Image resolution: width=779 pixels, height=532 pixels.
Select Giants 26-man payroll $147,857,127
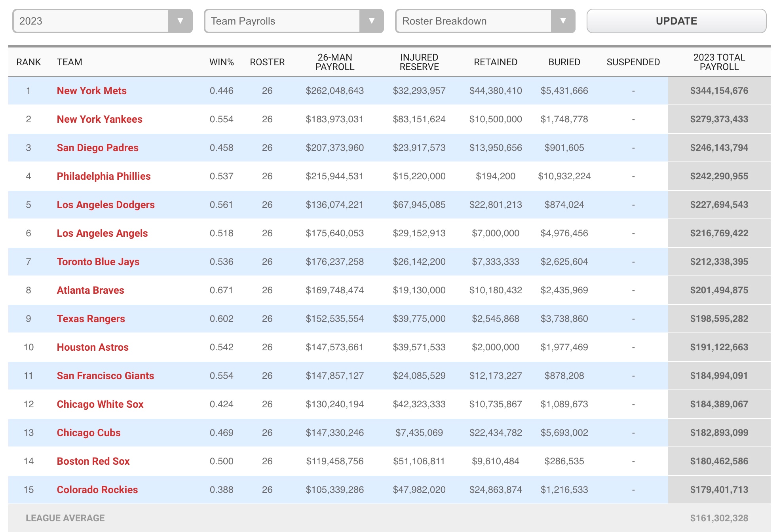[x=335, y=376]
